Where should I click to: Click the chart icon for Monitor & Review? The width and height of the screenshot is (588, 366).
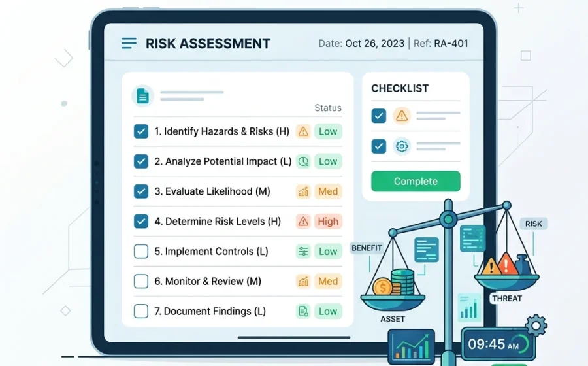tap(303, 281)
